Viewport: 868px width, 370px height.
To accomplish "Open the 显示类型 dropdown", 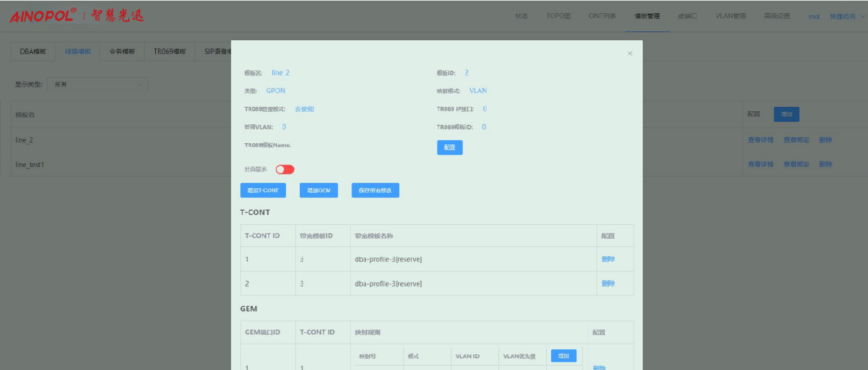I will [x=97, y=84].
